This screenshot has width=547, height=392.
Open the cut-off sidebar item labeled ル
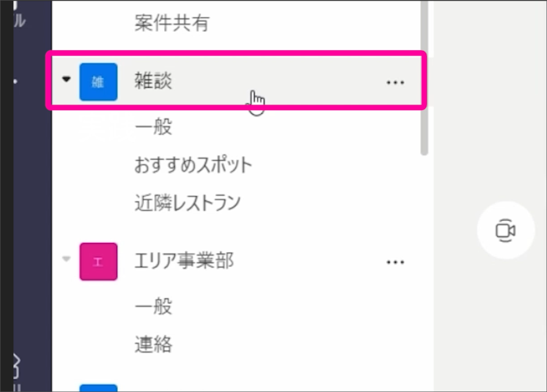19,21
